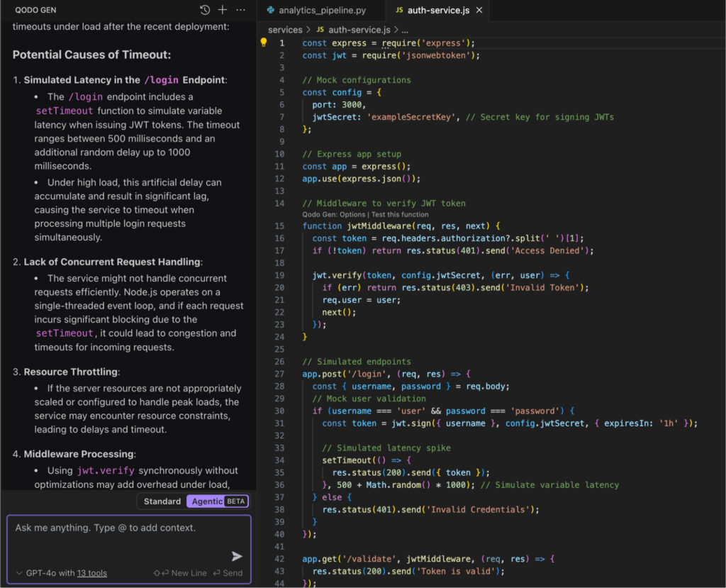Click the '// Simulated latency spike' comment

coord(386,448)
